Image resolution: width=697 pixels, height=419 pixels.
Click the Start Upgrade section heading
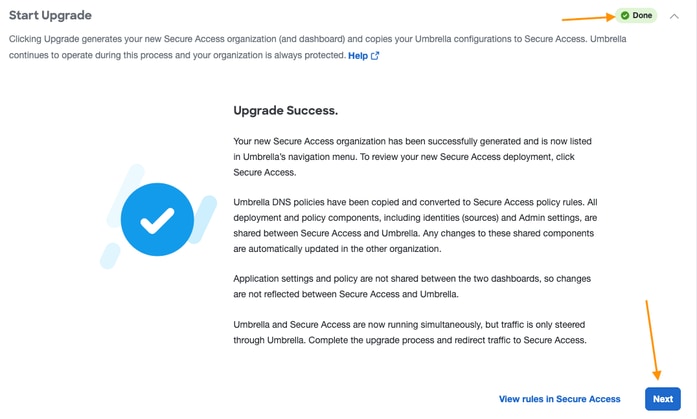click(50, 16)
